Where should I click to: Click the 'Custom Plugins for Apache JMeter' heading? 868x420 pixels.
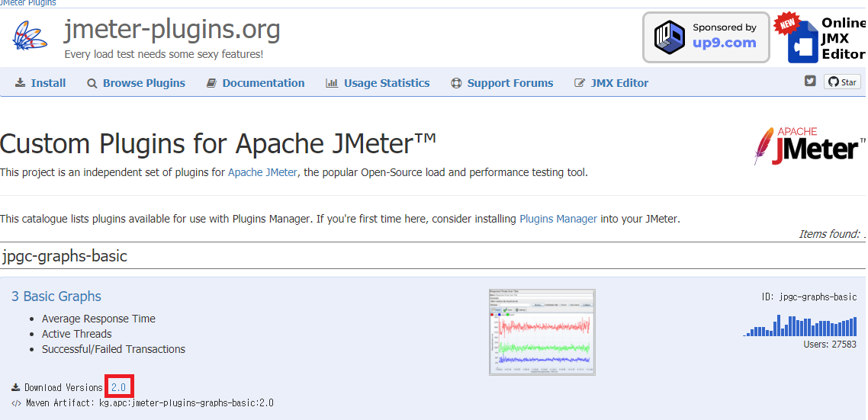point(218,143)
